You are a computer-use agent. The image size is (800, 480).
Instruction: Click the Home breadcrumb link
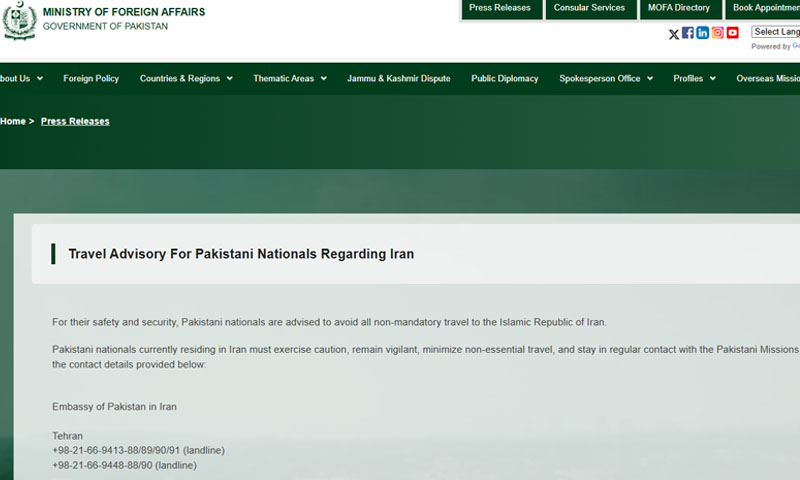[x=13, y=121]
